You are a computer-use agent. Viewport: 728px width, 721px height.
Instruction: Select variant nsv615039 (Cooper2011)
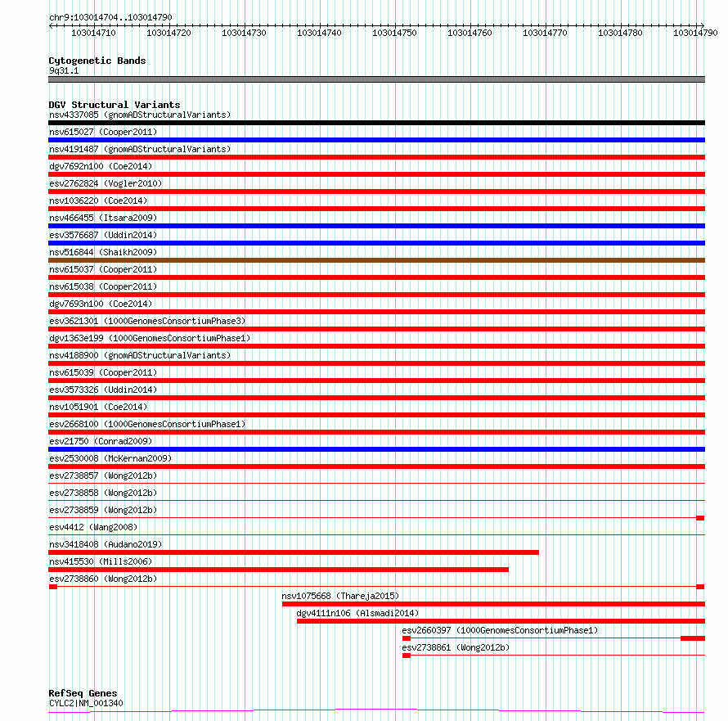pos(103,372)
